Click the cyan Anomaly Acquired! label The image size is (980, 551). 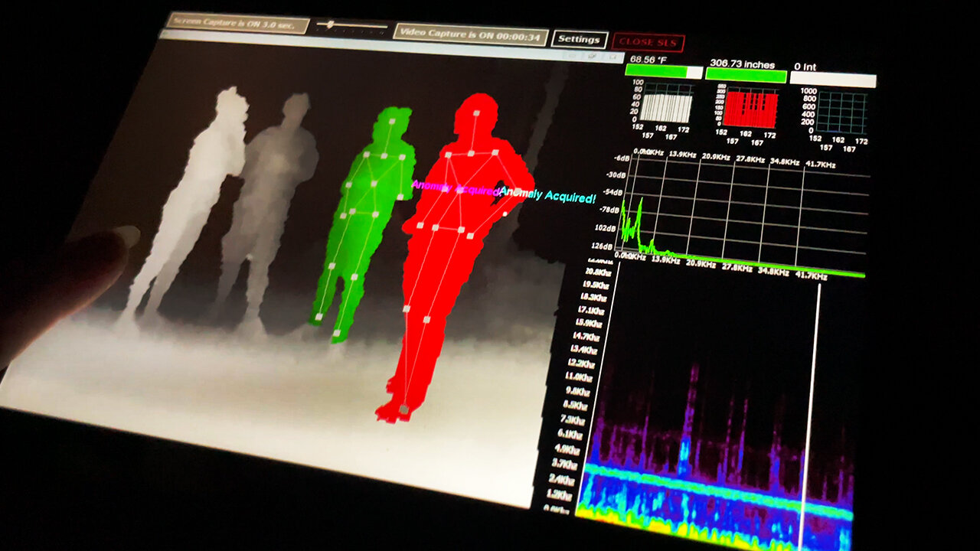pyautogui.click(x=548, y=194)
